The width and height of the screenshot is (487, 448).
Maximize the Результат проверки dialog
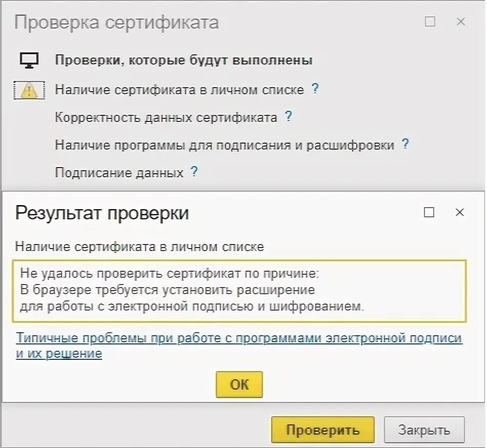point(429,212)
